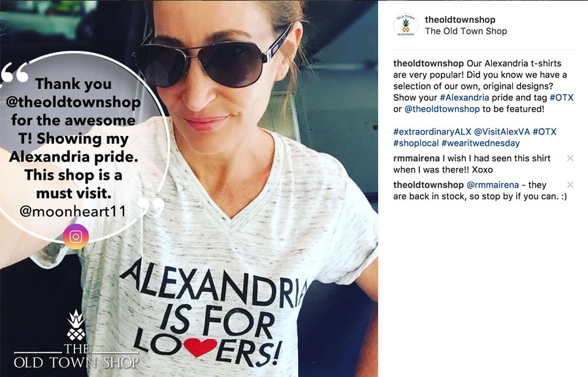Click the main post photo
Viewport: 588px width, 377px height.
click(189, 188)
